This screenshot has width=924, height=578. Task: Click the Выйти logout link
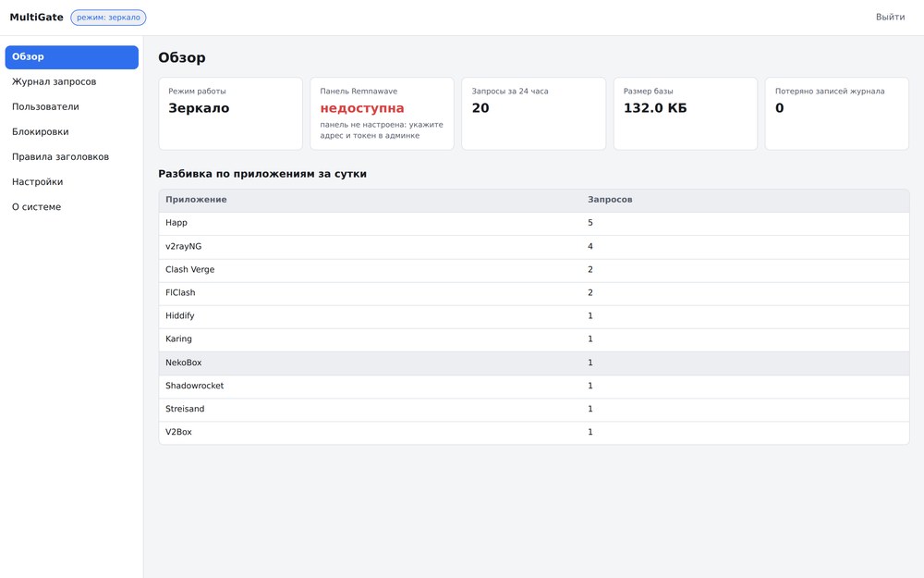(x=890, y=17)
